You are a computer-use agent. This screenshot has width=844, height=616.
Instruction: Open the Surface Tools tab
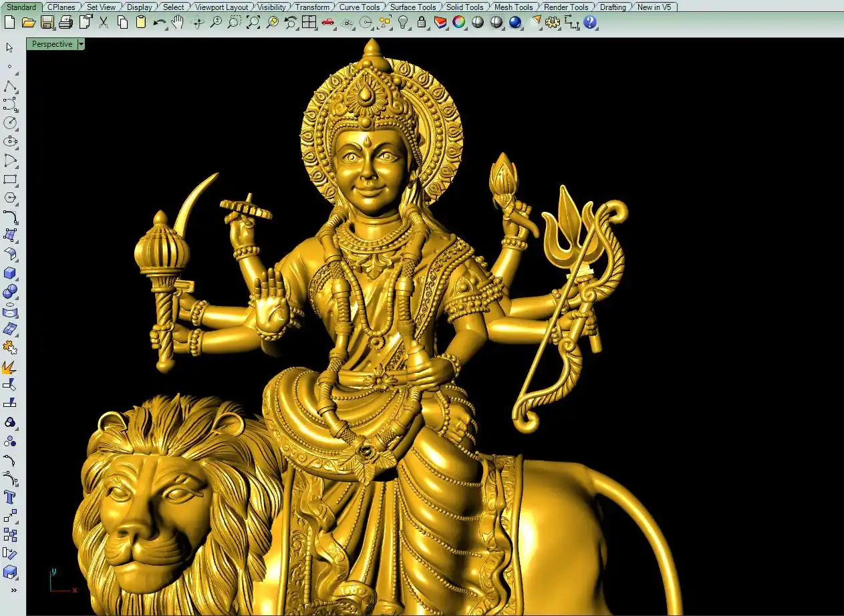pos(413,7)
